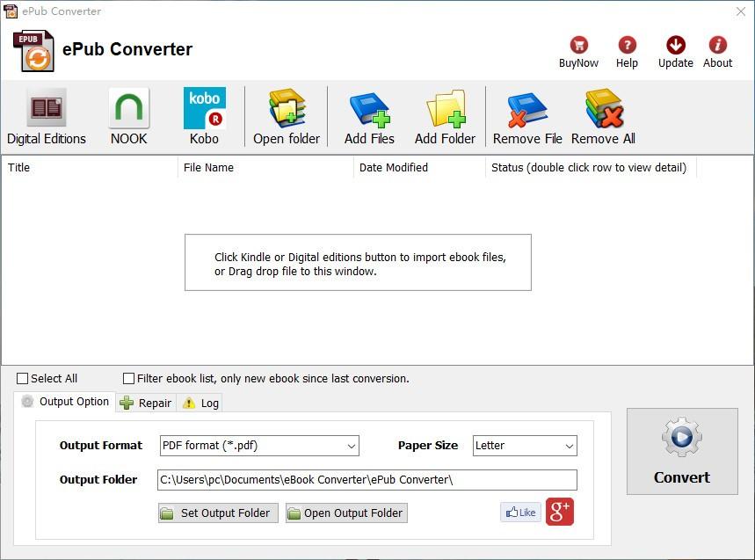
Task: Sort list by File Name column
Action: 265,168
